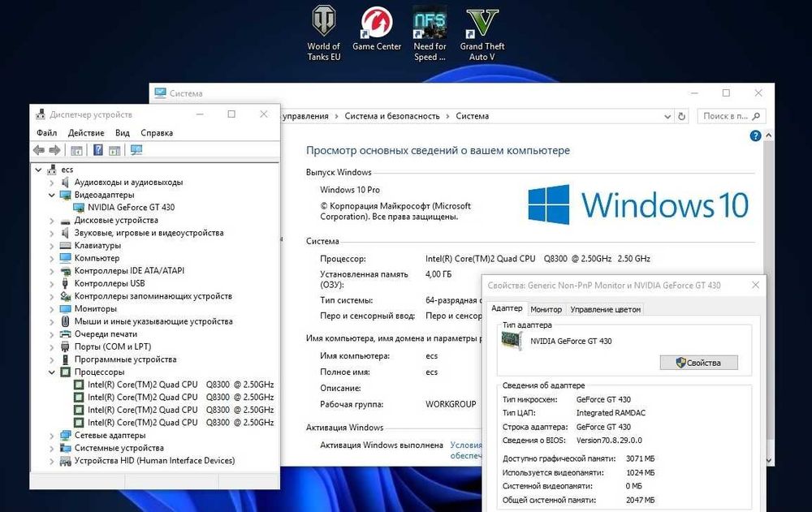Click the refresh button beside address bar
Screen dimensions: 812x512
click(681, 117)
